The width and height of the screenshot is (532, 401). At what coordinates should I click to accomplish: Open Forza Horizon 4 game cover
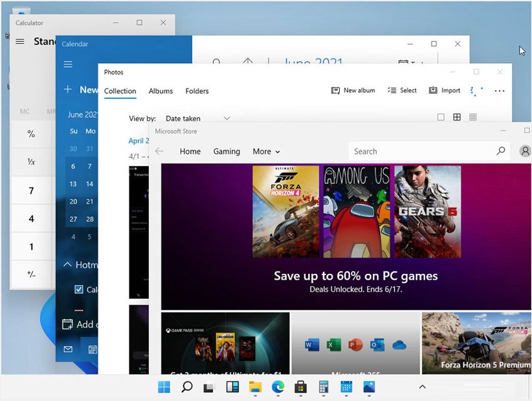click(285, 212)
